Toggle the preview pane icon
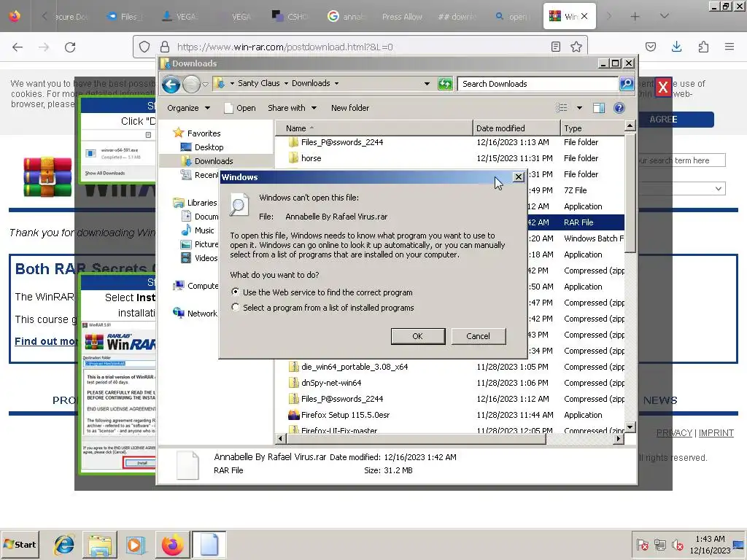The height and width of the screenshot is (560, 747). 599,108
